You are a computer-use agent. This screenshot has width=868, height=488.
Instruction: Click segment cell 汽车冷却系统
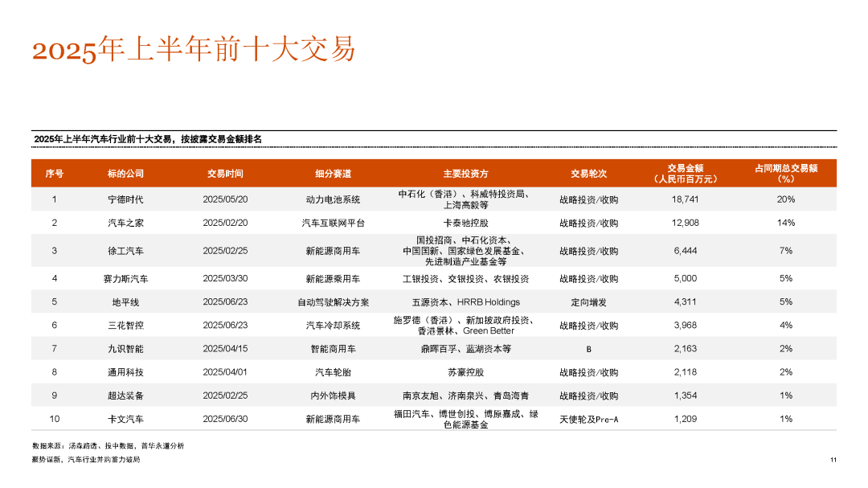(334, 325)
